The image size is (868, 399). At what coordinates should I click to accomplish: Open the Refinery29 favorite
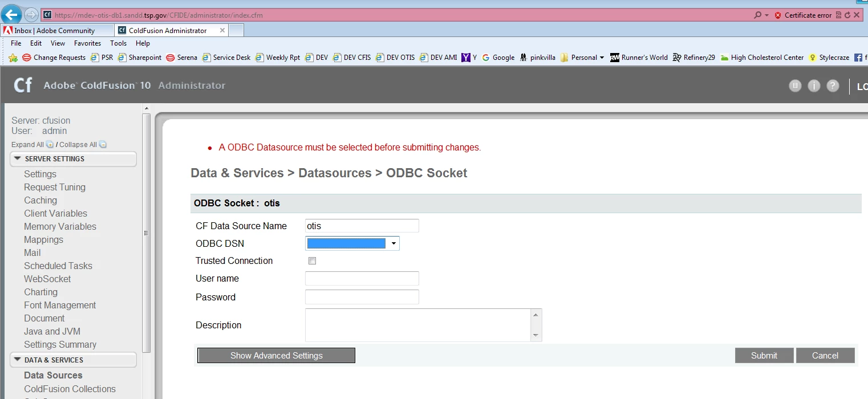693,58
